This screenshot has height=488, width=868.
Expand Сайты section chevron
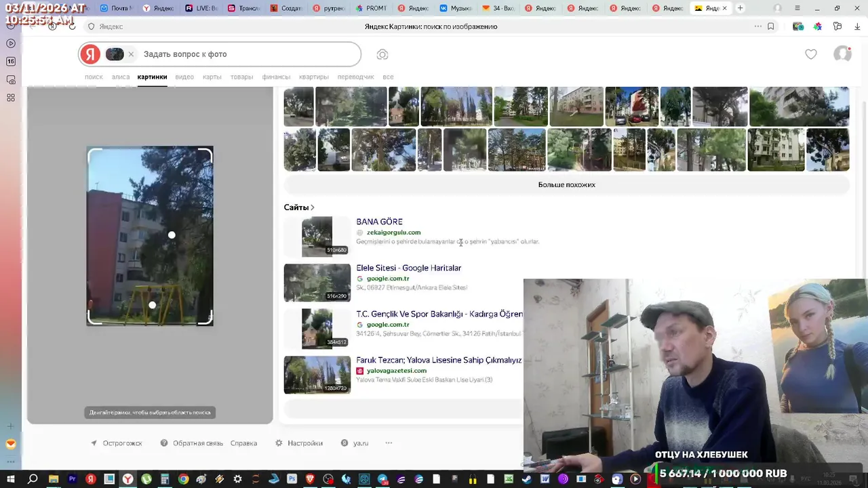point(312,207)
